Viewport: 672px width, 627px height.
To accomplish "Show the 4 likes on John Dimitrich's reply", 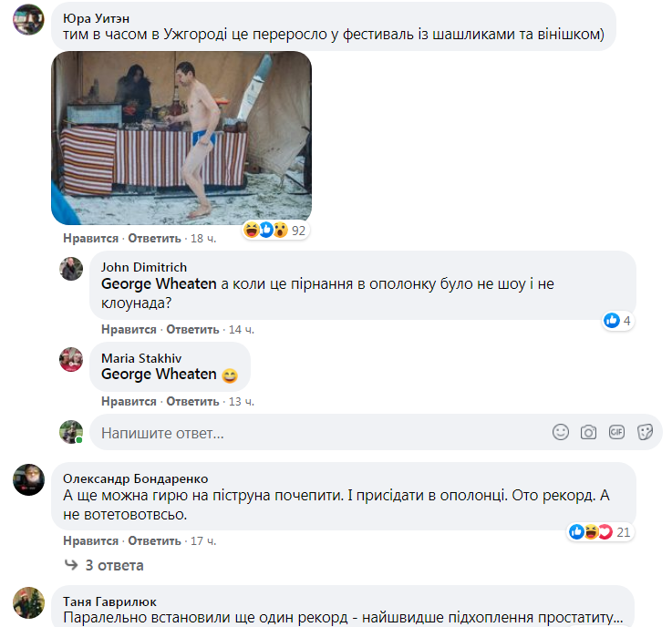I will [617, 321].
